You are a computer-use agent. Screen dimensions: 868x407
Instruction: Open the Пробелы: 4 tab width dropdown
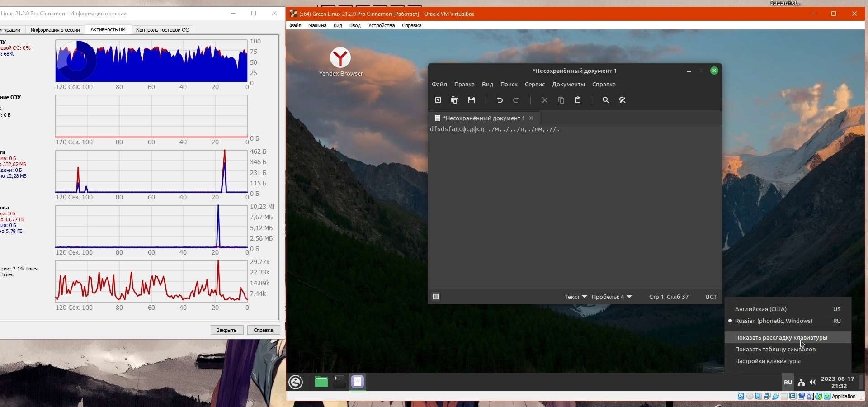tap(612, 297)
